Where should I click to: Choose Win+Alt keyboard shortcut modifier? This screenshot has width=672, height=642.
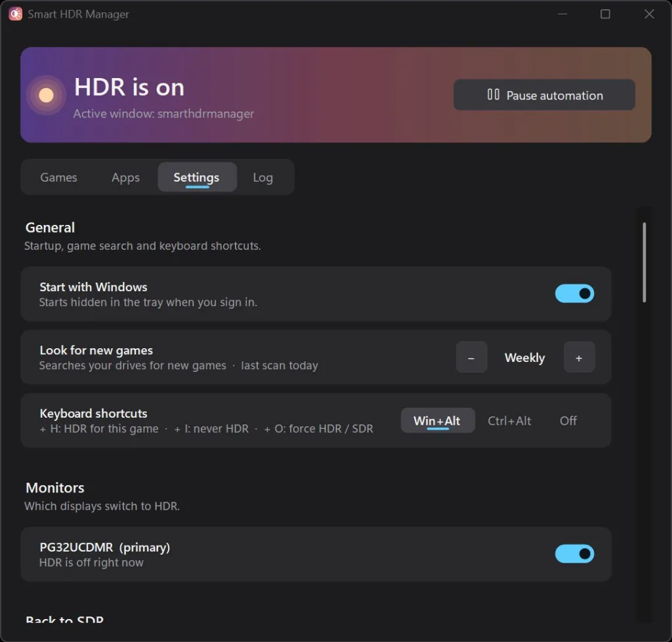438,420
